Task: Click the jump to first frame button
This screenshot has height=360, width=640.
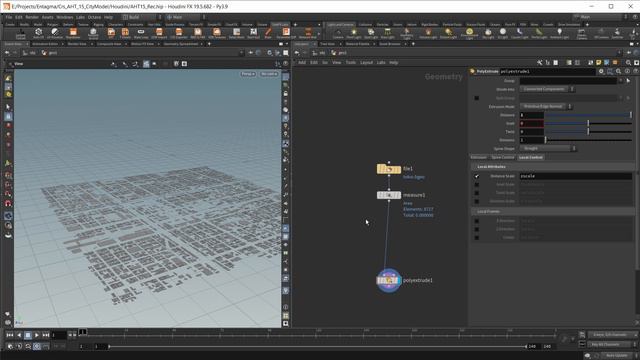Action: (10, 335)
